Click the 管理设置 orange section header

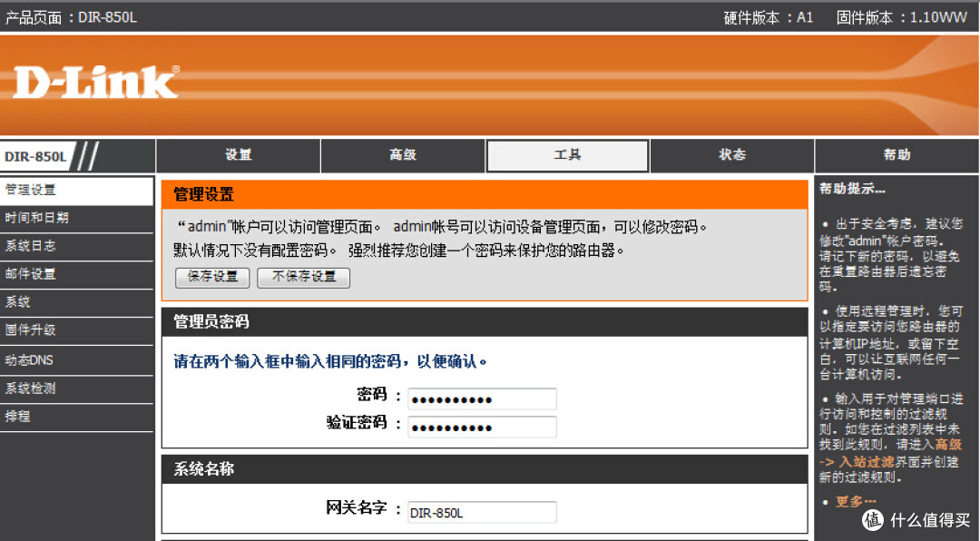click(x=485, y=194)
